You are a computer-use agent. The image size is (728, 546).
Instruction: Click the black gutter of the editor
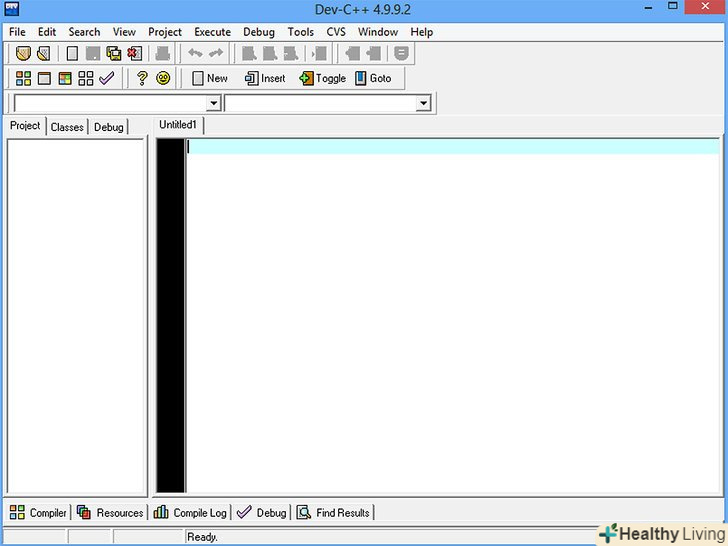point(171,316)
